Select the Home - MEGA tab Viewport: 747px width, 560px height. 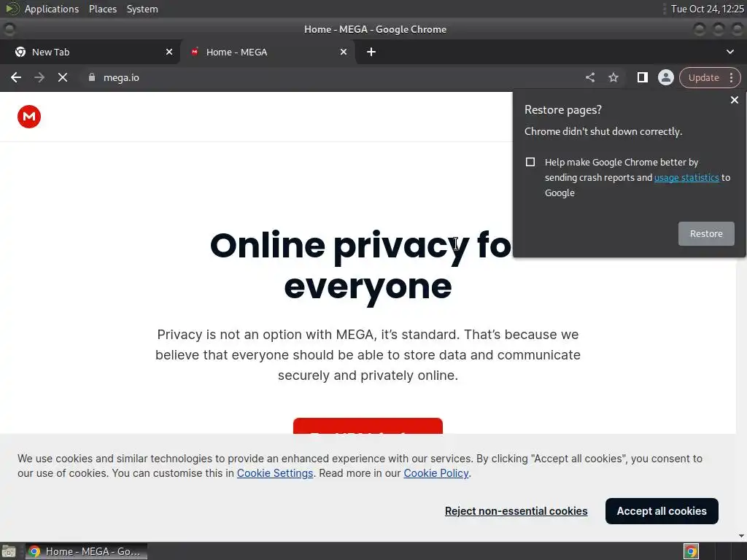pos(268,52)
